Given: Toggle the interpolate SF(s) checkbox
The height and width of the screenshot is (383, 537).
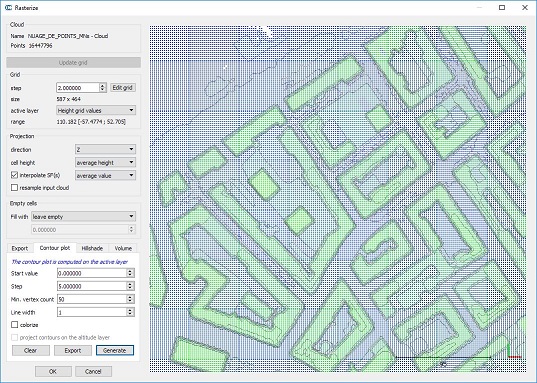Looking at the screenshot, I should [x=14, y=175].
